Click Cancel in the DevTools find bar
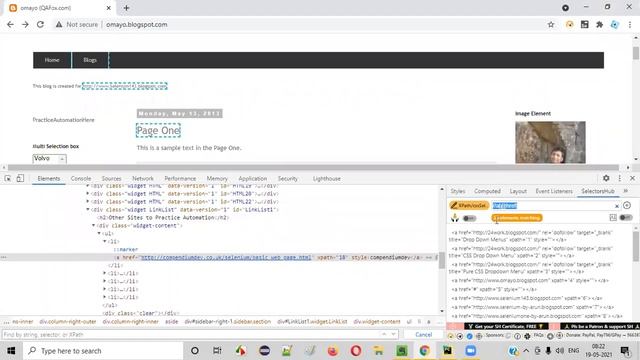The height and width of the screenshot is (360, 640). pos(424,334)
